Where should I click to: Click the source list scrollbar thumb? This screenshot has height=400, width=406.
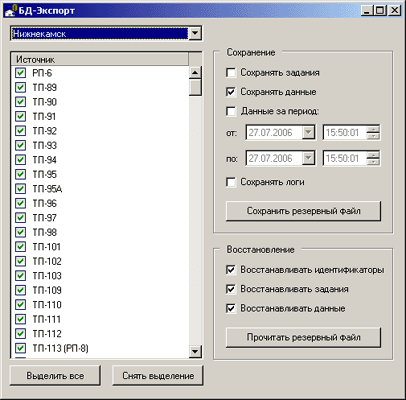[195, 87]
